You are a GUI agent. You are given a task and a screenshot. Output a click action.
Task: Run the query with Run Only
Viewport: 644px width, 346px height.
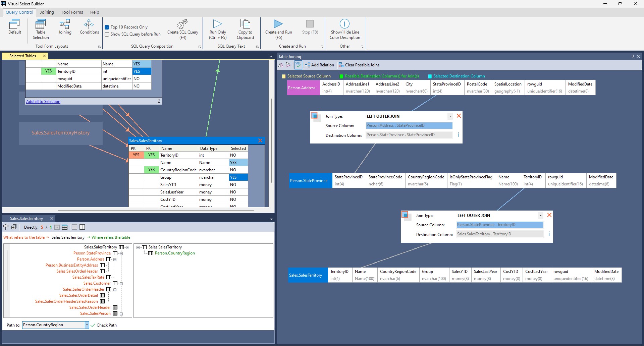click(x=218, y=29)
